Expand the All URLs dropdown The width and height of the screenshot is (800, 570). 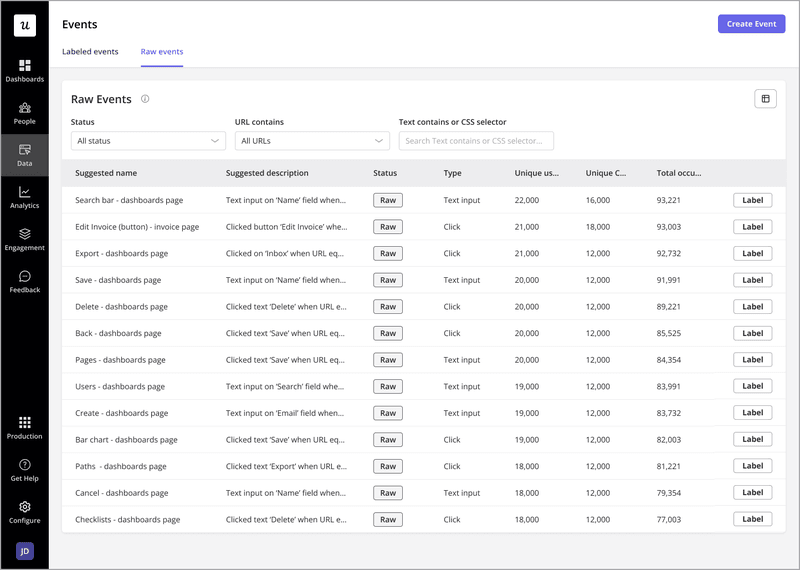point(312,141)
